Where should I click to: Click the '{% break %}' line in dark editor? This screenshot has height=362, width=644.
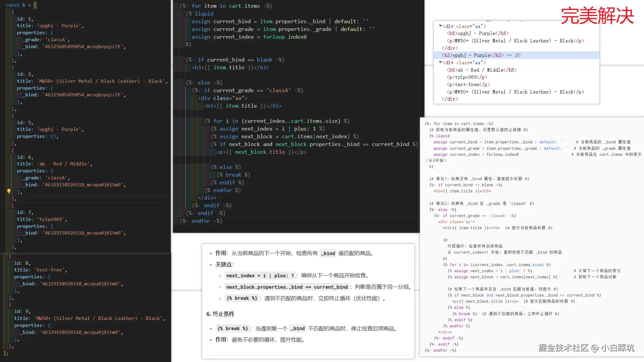(234, 175)
